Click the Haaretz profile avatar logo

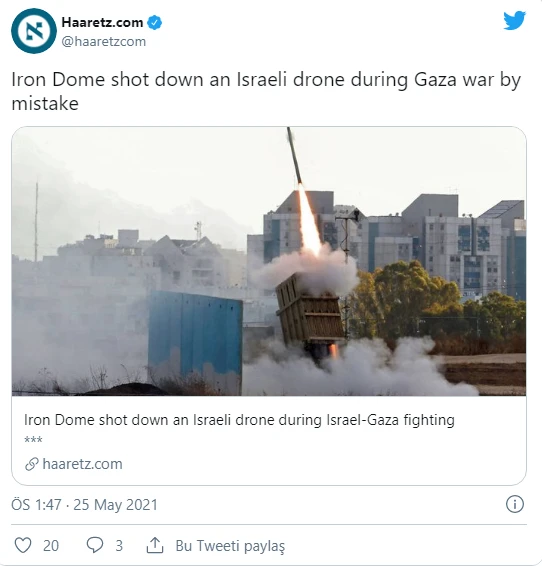coord(34,31)
